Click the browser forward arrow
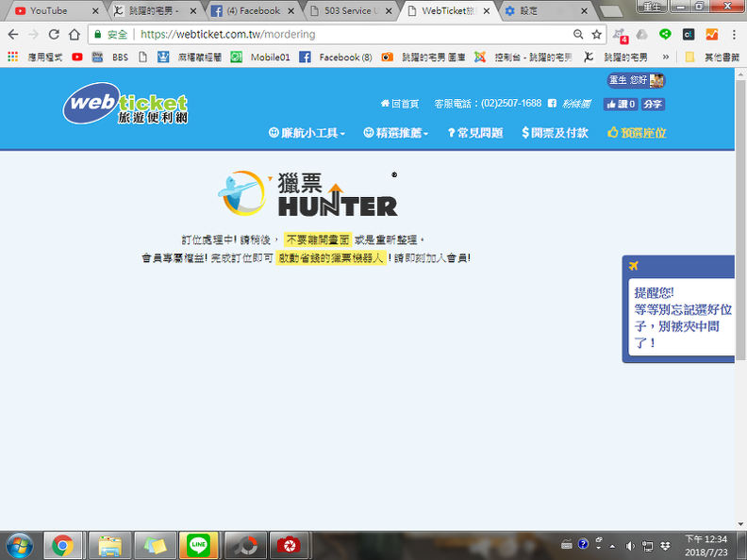Viewport: 747px width, 560px height. 33,34
